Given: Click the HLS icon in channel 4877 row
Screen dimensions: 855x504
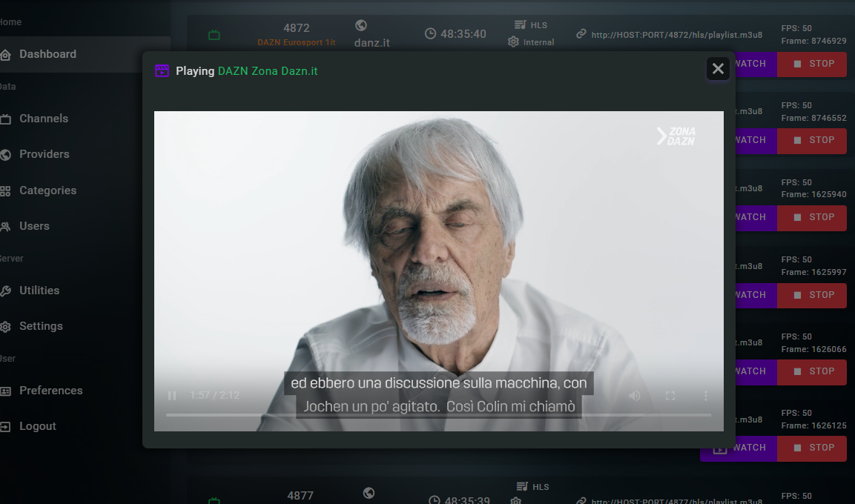Looking at the screenshot, I should click(522, 486).
